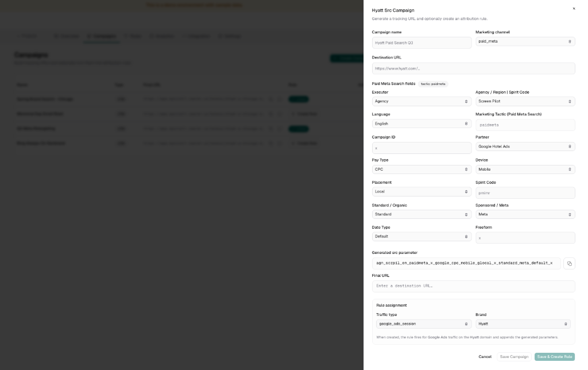Close the Hyatt Src Campaign panel
This screenshot has height=370, width=588.
tap(574, 9)
